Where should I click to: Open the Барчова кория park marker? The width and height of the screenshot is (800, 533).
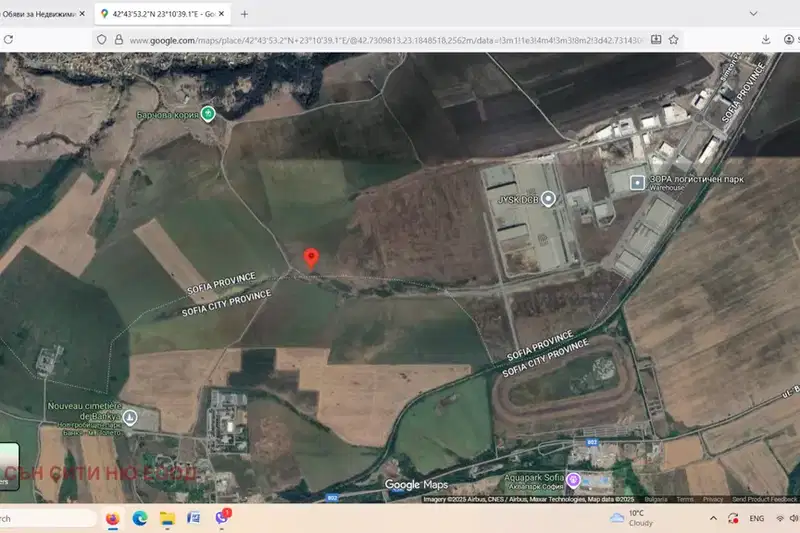tap(208, 113)
